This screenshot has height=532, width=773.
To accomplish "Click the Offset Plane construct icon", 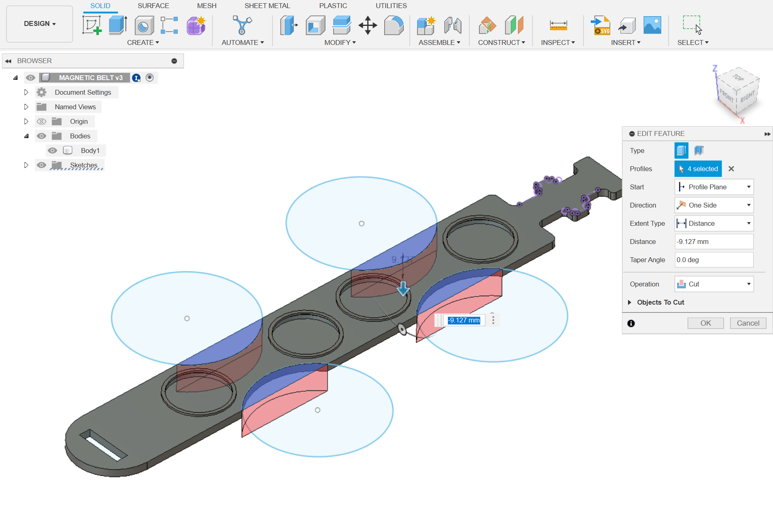I will click(488, 25).
